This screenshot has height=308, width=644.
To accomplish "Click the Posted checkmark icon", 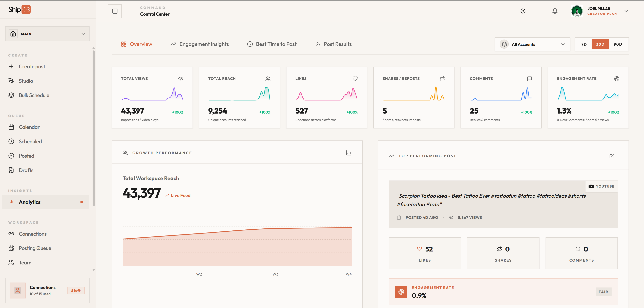I will pyautogui.click(x=11, y=156).
